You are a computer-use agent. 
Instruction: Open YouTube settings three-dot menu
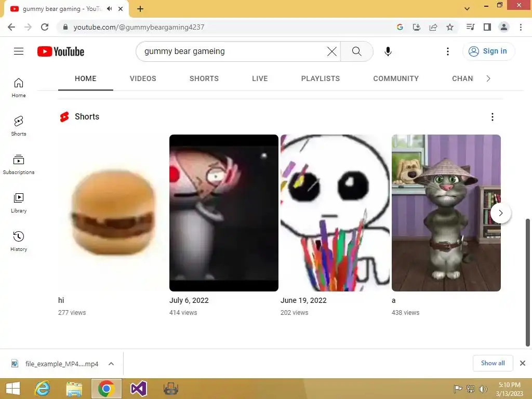coord(447,51)
